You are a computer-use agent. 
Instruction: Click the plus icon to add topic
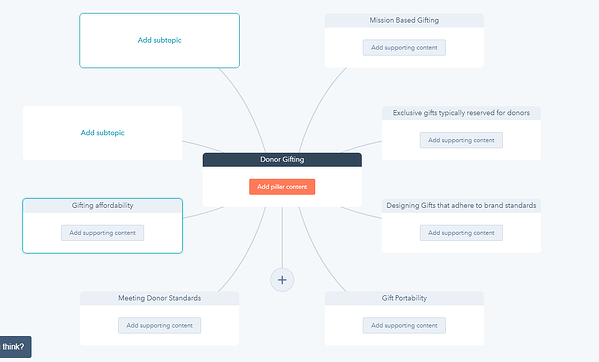click(282, 280)
